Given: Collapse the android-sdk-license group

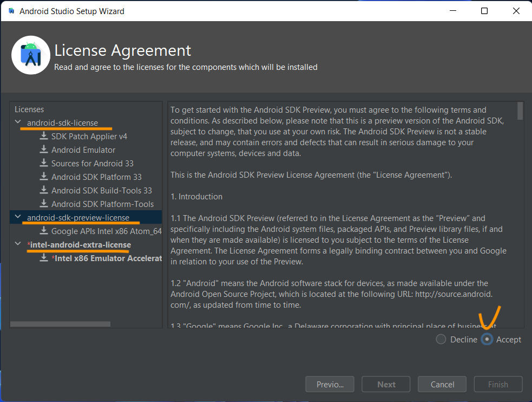Looking at the screenshot, I should tap(18, 122).
